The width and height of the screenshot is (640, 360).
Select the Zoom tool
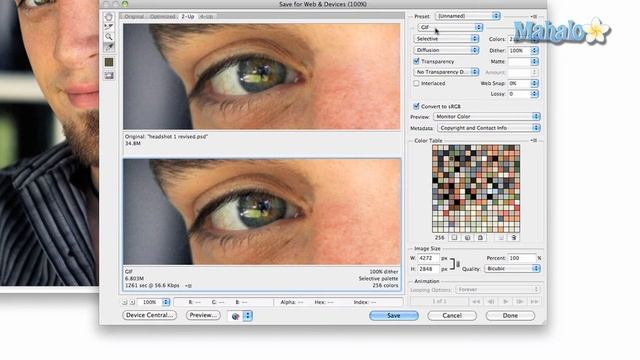coord(109,37)
